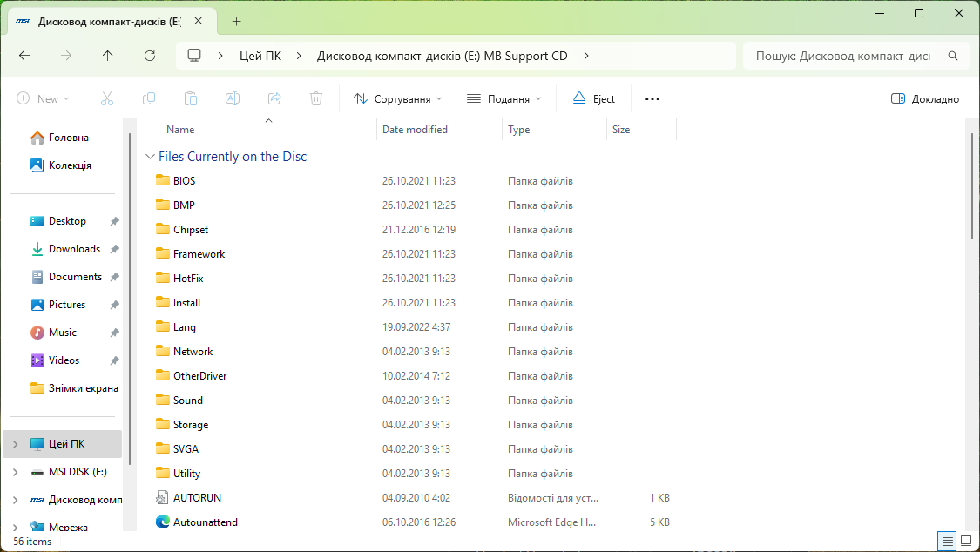This screenshot has height=552, width=980.
Task: Open the See more options menu
Action: pos(652,98)
